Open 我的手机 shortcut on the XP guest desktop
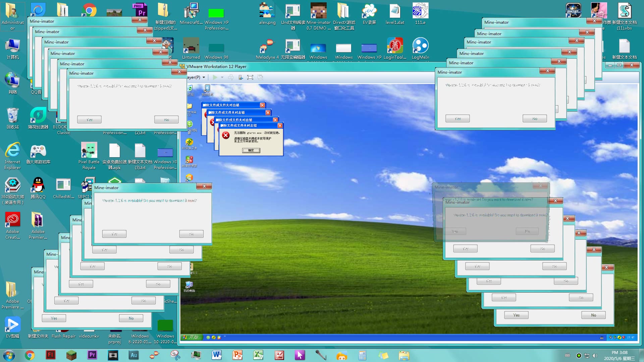 pyautogui.click(x=207, y=90)
